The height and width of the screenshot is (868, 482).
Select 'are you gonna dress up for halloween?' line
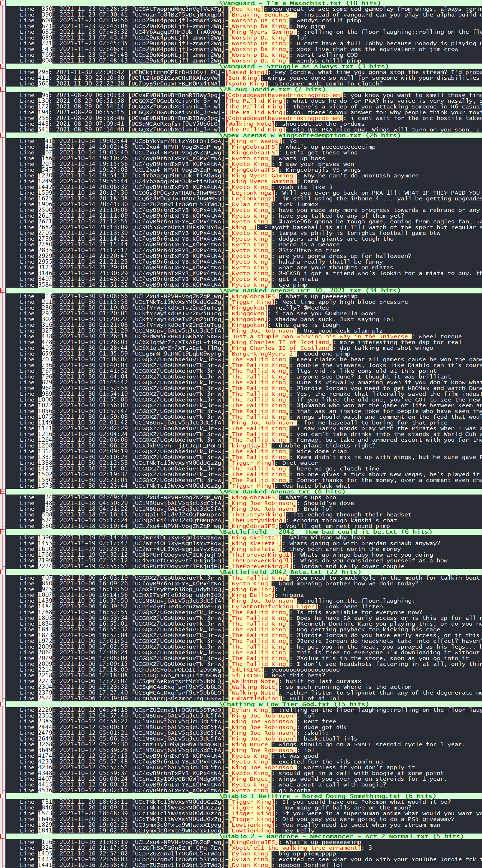[244, 256]
